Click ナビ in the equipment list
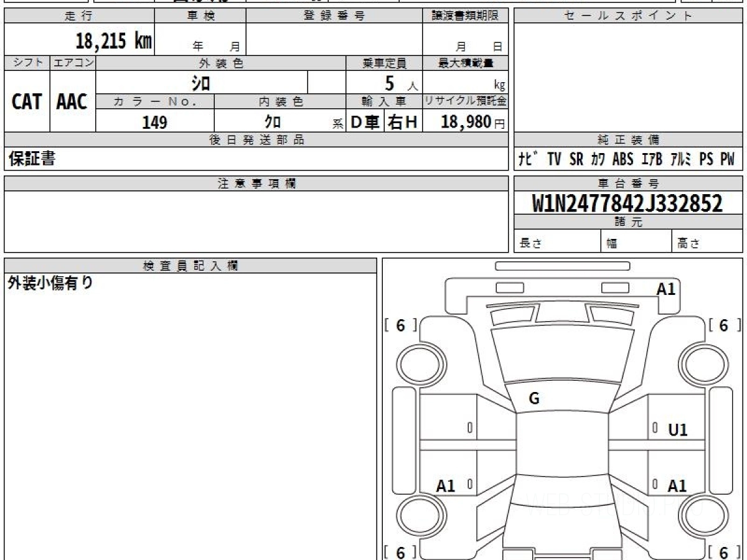 [x=529, y=159]
